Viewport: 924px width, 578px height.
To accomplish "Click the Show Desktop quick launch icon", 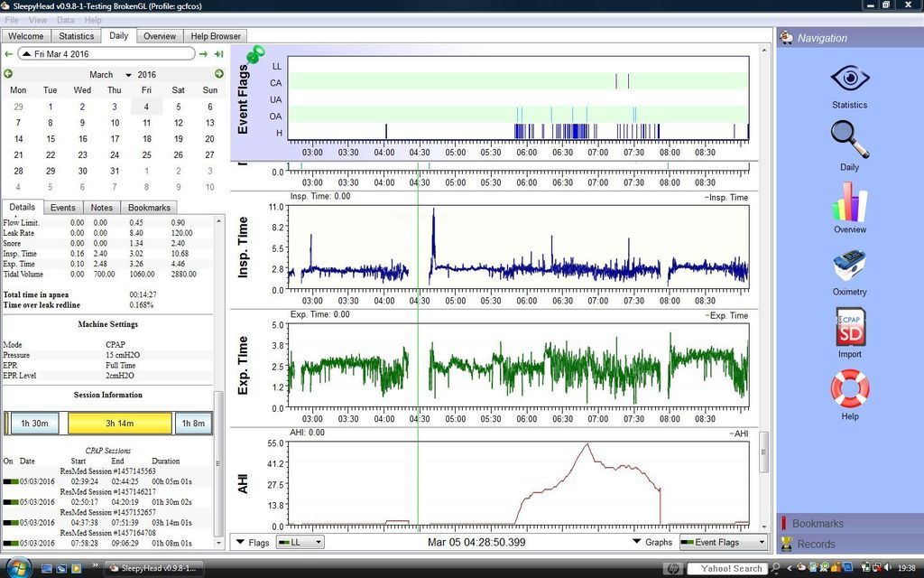I will coord(47,569).
